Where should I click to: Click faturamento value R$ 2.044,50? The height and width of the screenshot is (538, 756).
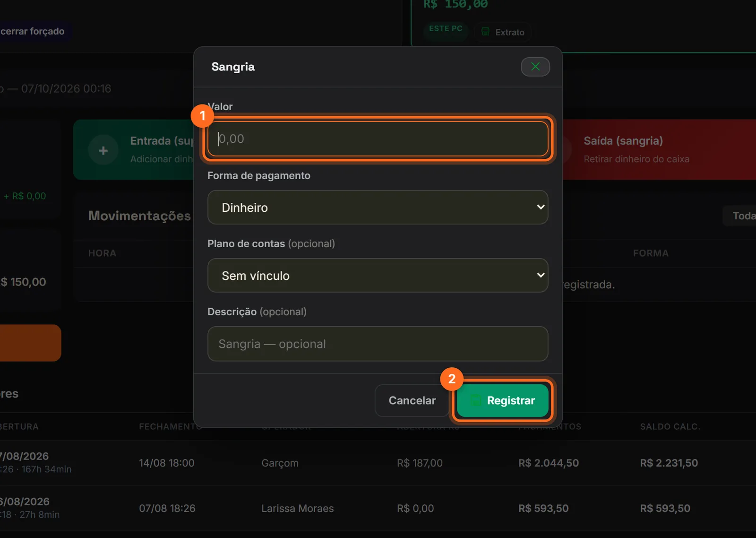coord(548,463)
